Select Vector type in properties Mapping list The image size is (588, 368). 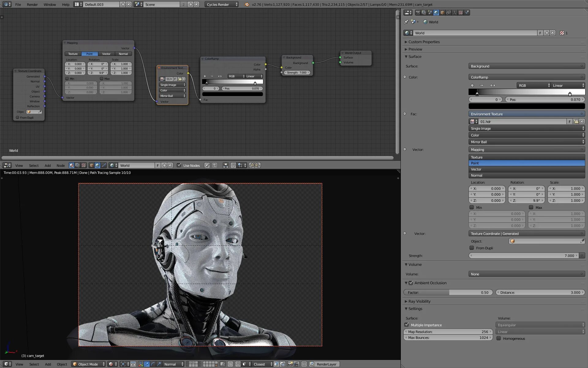point(526,169)
